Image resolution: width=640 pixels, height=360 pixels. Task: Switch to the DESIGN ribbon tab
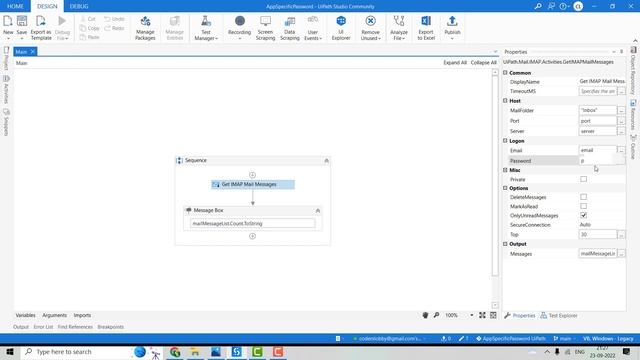(47, 6)
